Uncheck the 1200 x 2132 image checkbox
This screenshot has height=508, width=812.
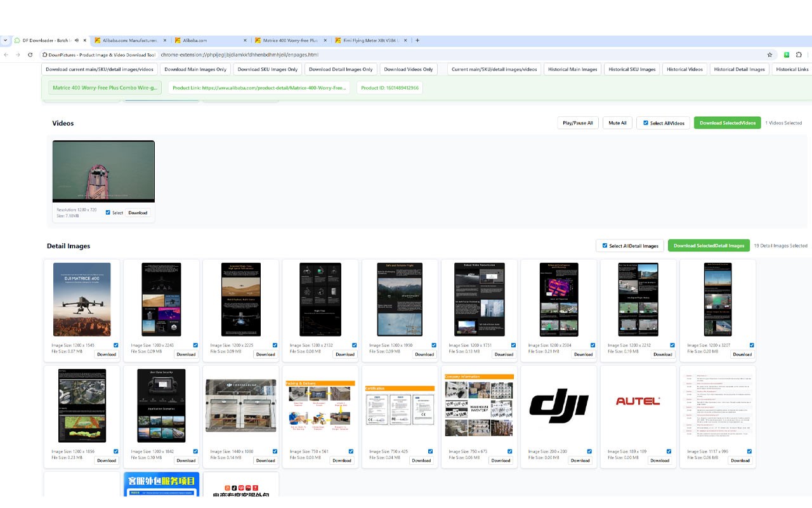pos(354,345)
